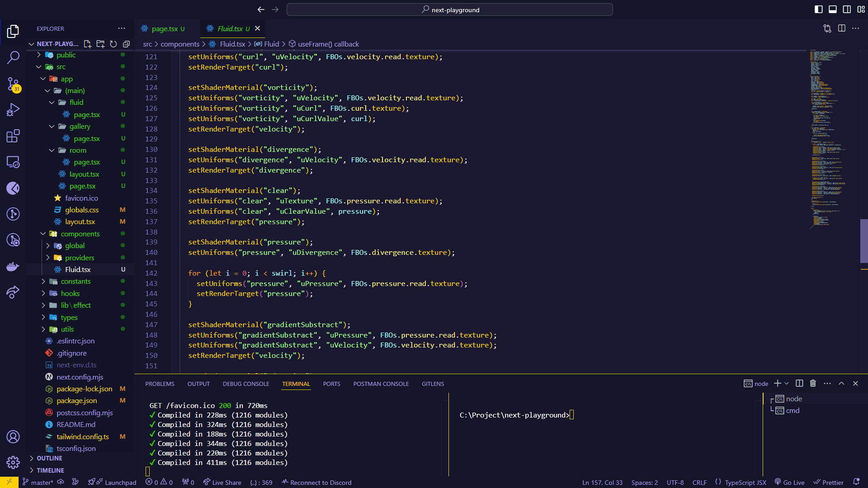Split the editor to the right
This screenshot has width=868, height=488.
(841, 28)
